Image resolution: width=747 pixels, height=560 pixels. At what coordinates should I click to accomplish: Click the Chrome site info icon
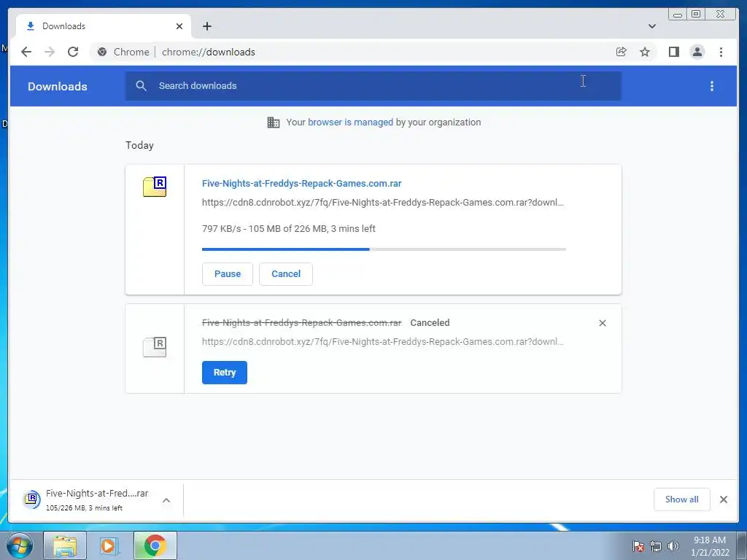pyautogui.click(x=102, y=52)
